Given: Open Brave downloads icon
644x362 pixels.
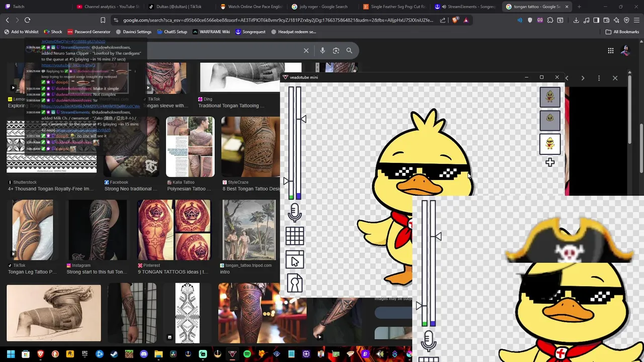Looking at the screenshot, I should (576, 20).
